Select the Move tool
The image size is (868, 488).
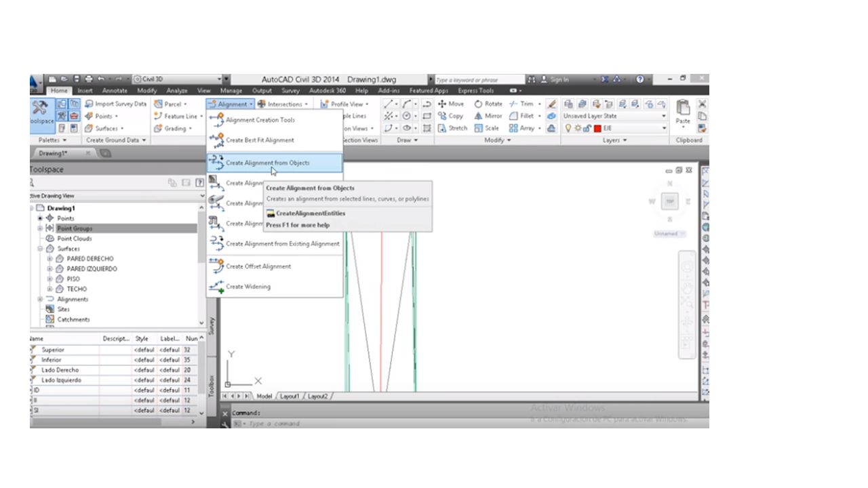[451, 104]
